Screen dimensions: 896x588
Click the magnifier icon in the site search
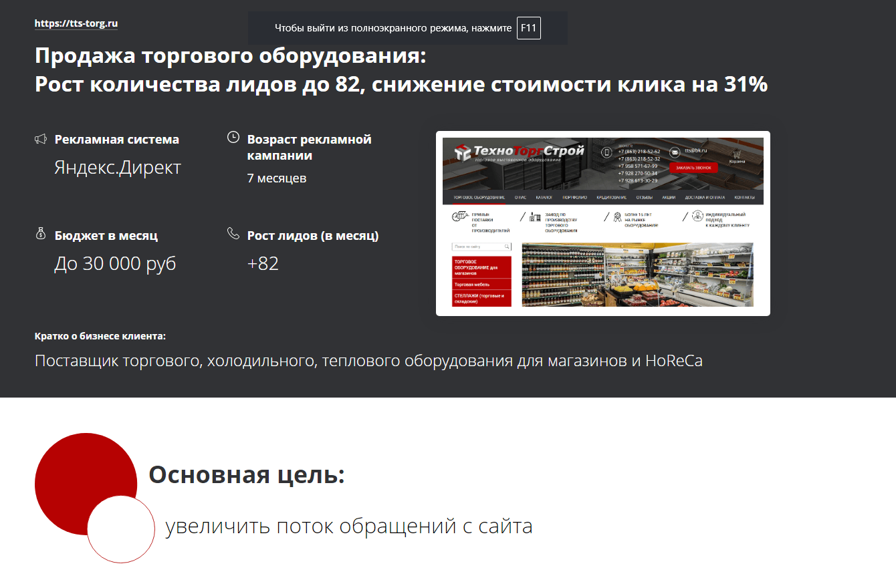coord(507,246)
